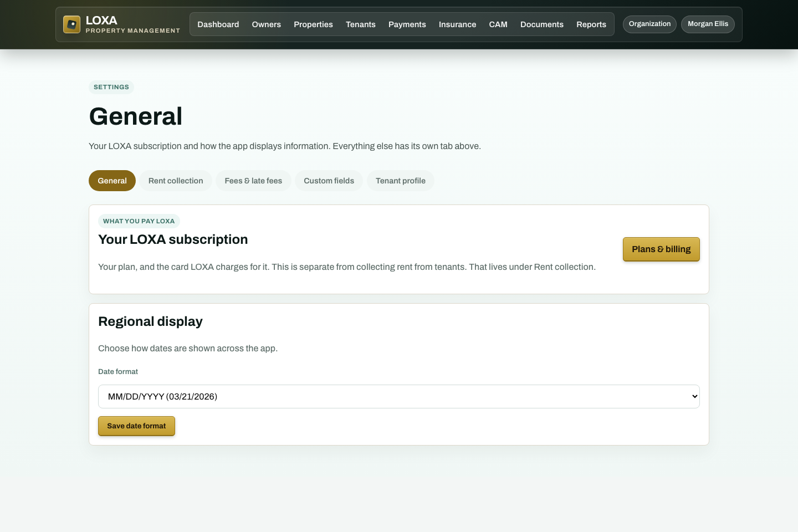This screenshot has width=798, height=532.
Task: Click the General page heading
Action: pos(136,116)
